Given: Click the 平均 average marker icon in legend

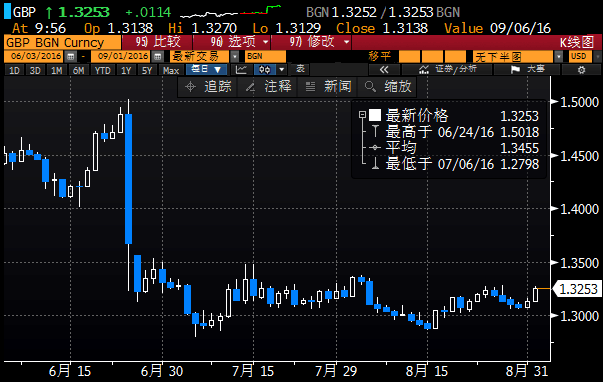Looking at the screenshot, I should (x=375, y=148).
